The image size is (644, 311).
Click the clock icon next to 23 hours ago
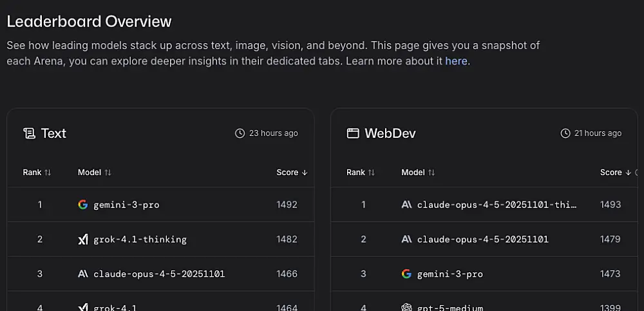click(240, 133)
